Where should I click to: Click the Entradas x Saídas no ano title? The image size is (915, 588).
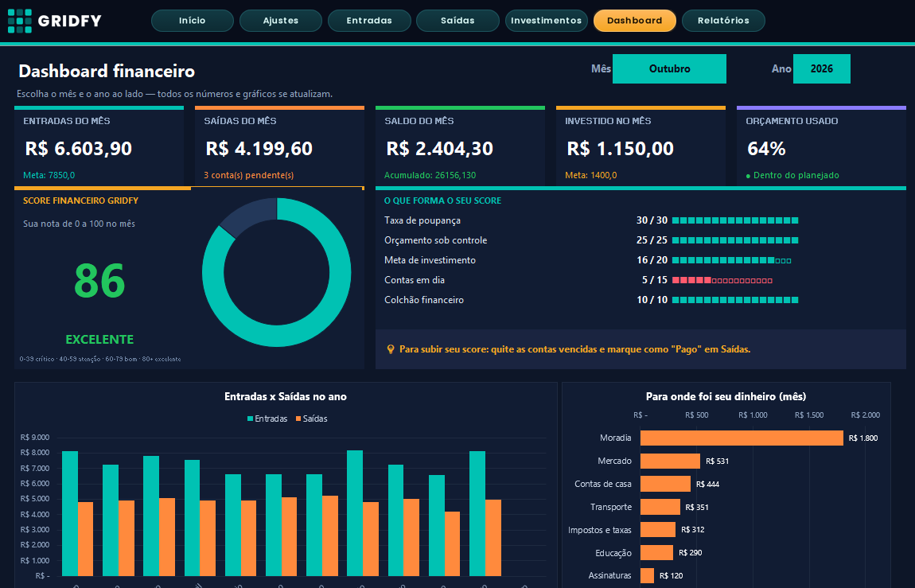[x=286, y=397]
